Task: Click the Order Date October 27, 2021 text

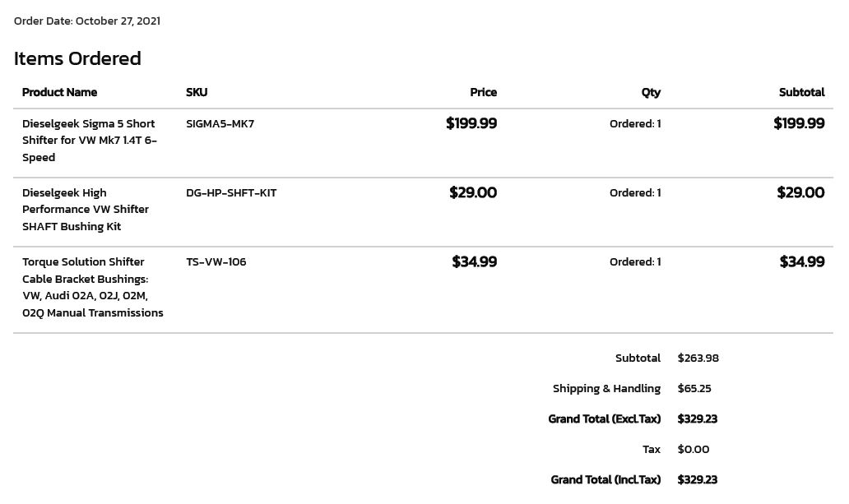Action: (87, 21)
